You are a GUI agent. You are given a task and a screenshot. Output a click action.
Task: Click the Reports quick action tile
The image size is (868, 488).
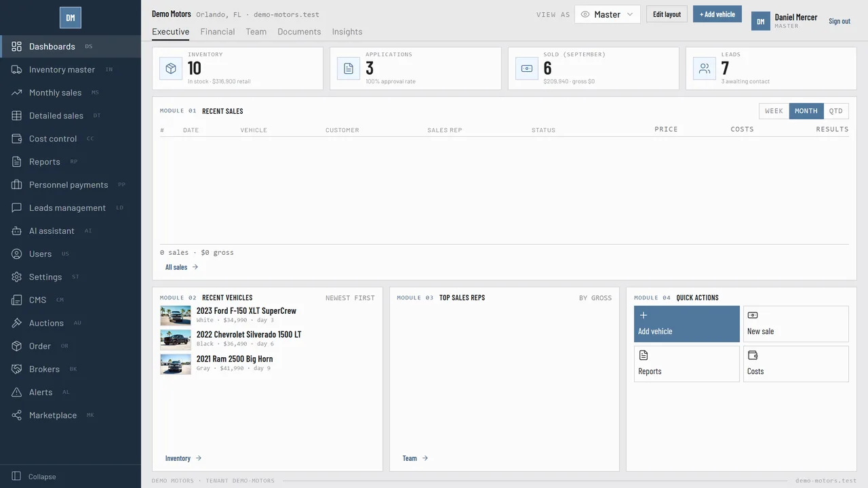(687, 364)
